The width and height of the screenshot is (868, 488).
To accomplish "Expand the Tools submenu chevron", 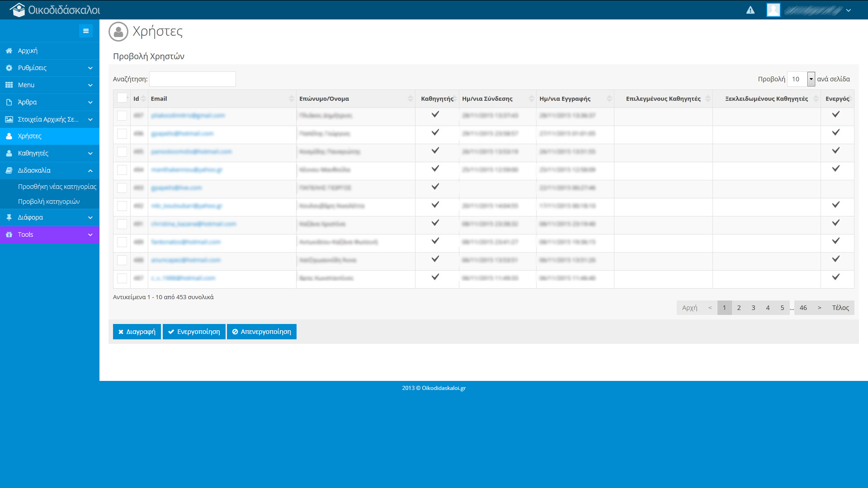I will [x=90, y=235].
